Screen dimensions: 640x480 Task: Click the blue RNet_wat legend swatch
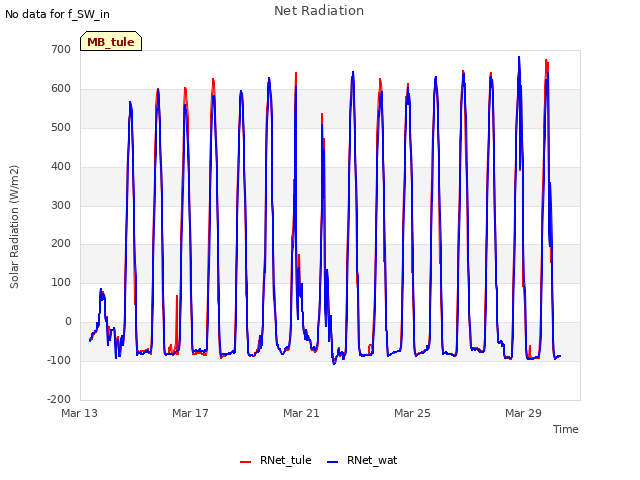[x=333, y=462]
